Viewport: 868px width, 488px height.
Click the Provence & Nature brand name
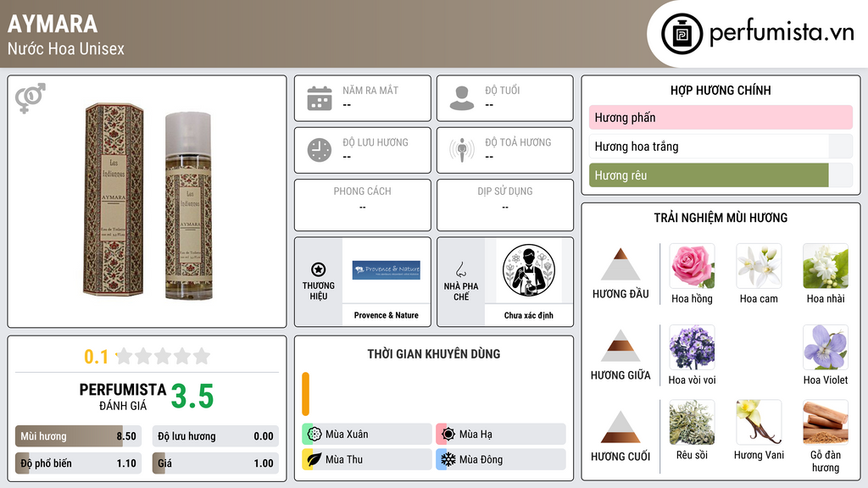[387, 315]
